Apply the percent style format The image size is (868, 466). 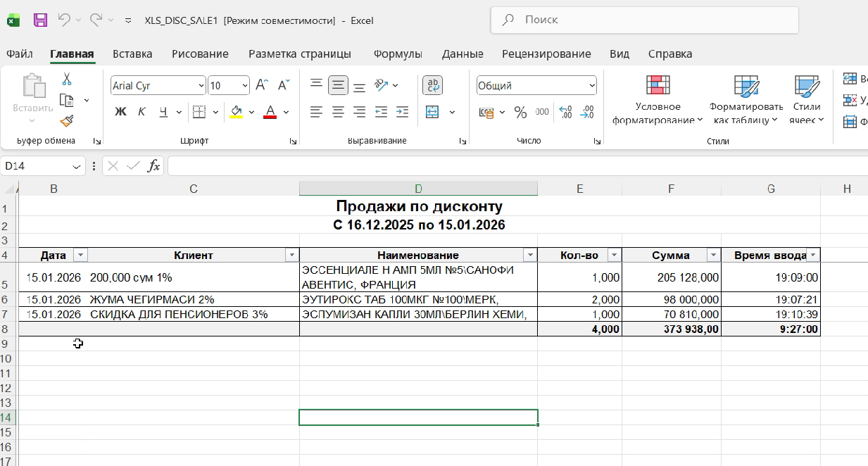(x=520, y=111)
